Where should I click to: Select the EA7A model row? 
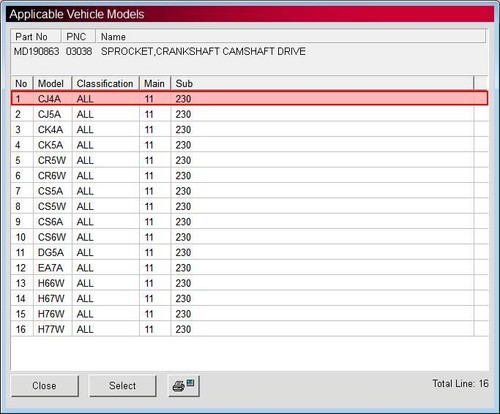click(x=249, y=268)
